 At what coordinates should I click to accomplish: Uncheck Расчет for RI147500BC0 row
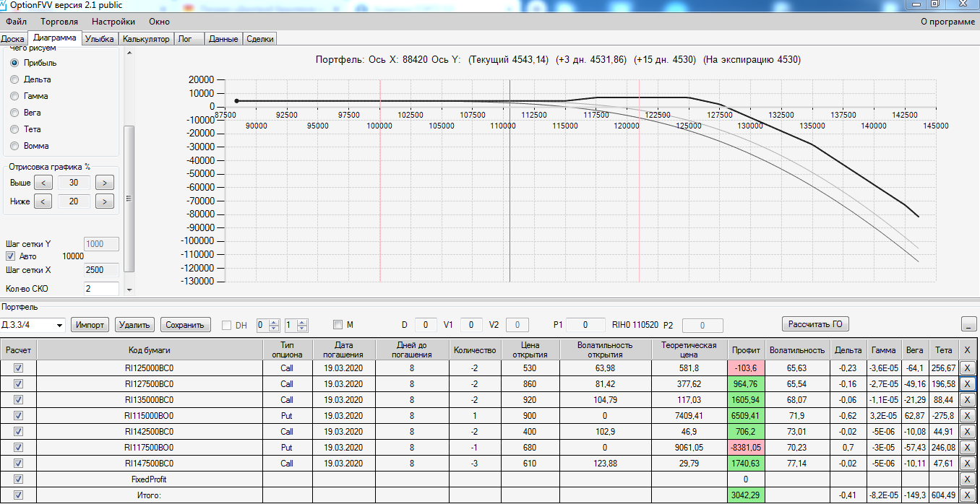tap(18, 463)
